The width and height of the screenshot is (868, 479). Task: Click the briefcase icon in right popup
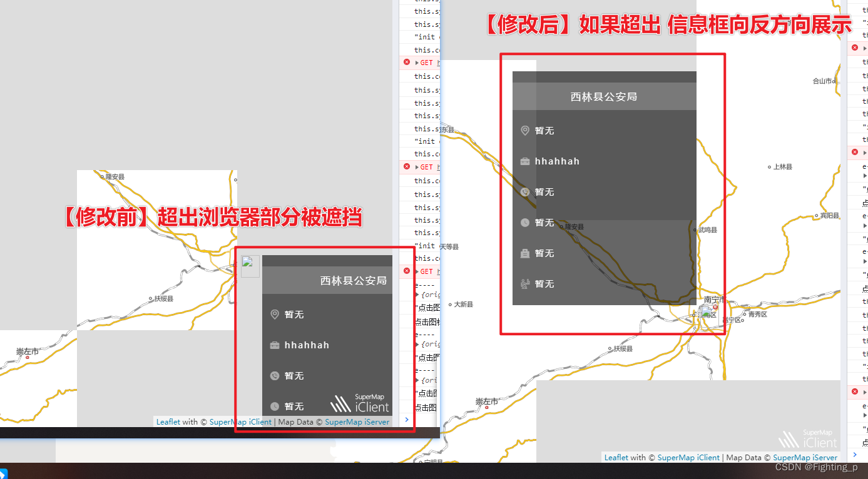coord(525,161)
